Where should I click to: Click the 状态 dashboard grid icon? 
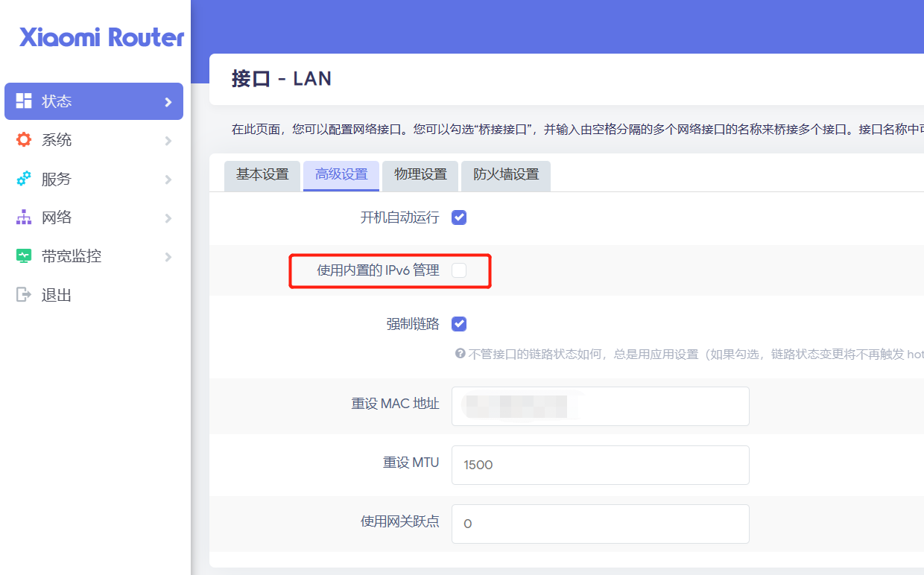[24, 101]
